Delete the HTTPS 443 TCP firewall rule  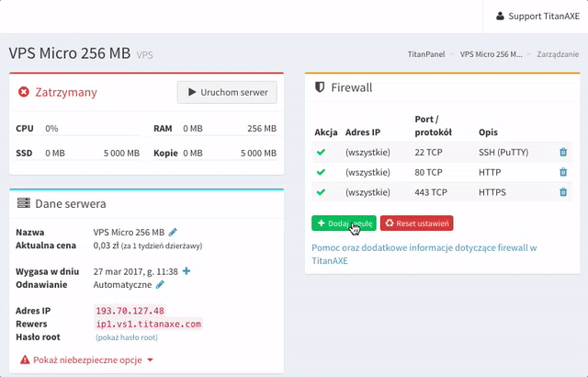click(563, 192)
